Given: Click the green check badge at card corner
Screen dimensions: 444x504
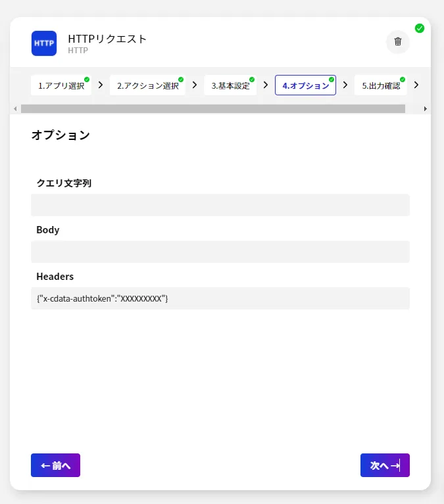Looking at the screenshot, I should click(x=420, y=28).
